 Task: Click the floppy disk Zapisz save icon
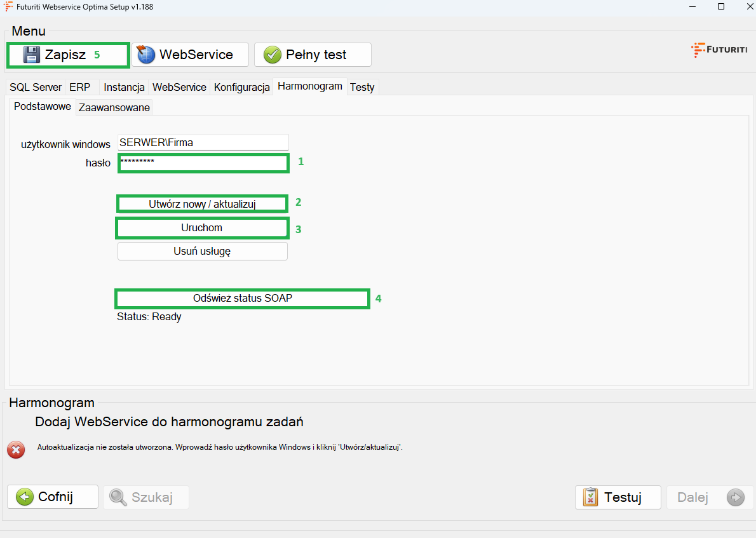[32, 55]
